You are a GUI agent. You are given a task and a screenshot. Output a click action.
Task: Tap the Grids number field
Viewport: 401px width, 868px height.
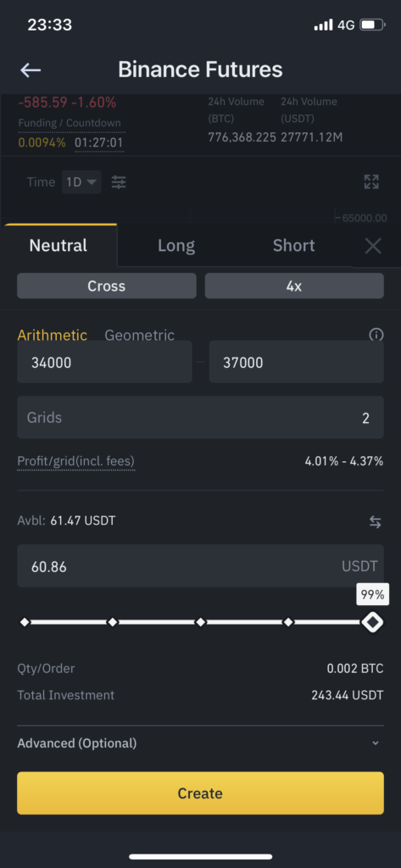pyautogui.click(x=200, y=417)
